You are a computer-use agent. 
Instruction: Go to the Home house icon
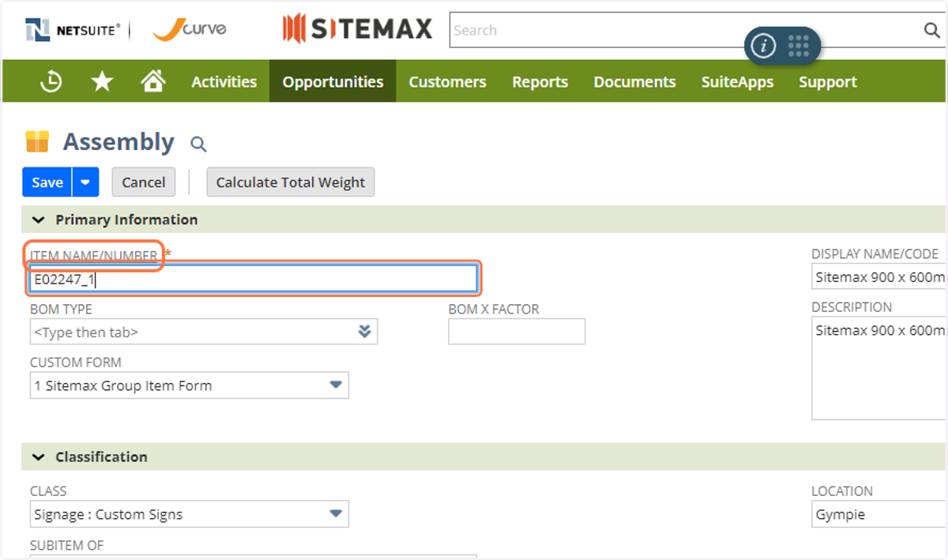coord(153,81)
